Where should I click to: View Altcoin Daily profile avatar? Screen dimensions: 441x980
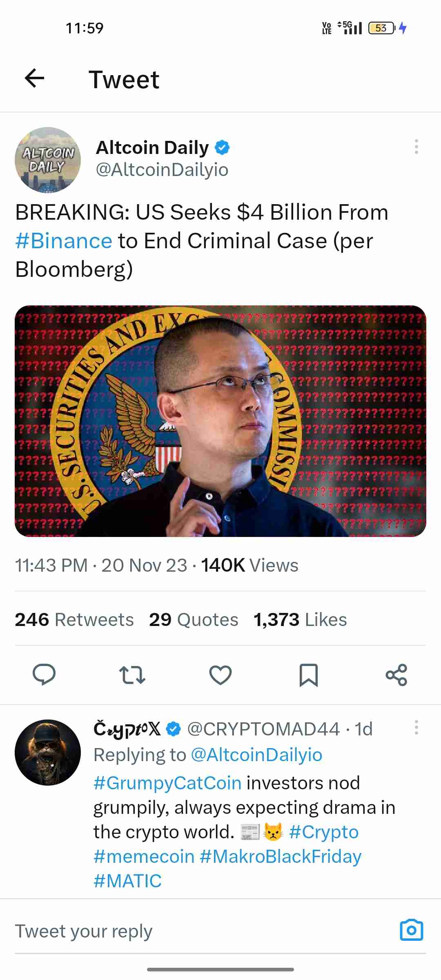(48, 160)
